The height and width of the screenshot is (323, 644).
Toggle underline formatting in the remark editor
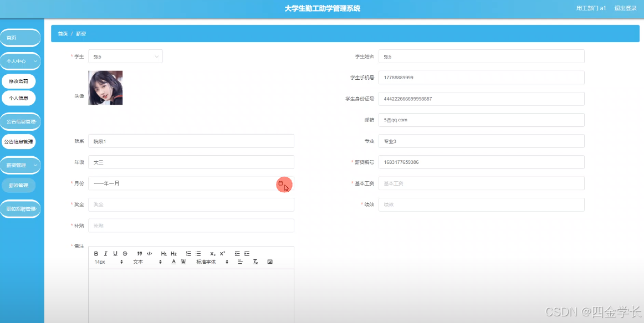(x=115, y=254)
